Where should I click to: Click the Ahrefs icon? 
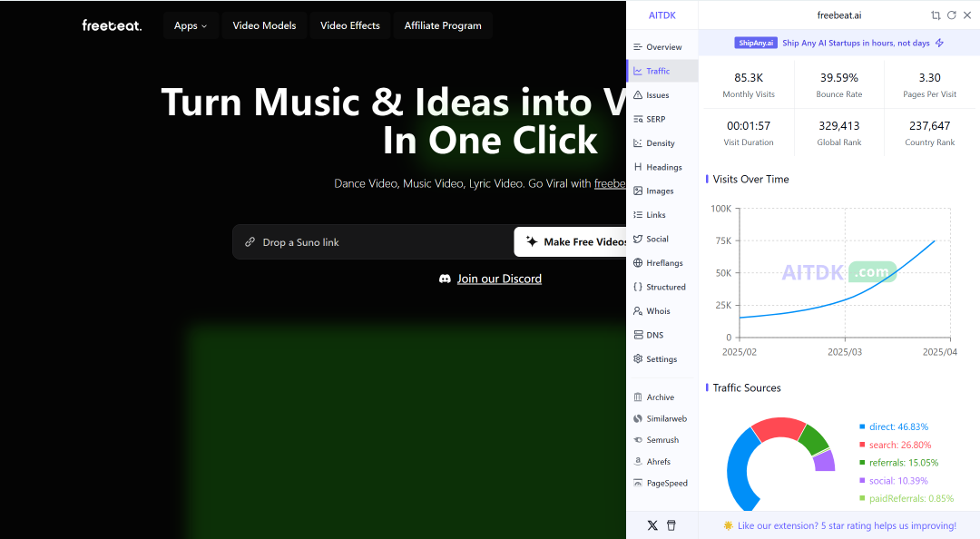point(638,462)
